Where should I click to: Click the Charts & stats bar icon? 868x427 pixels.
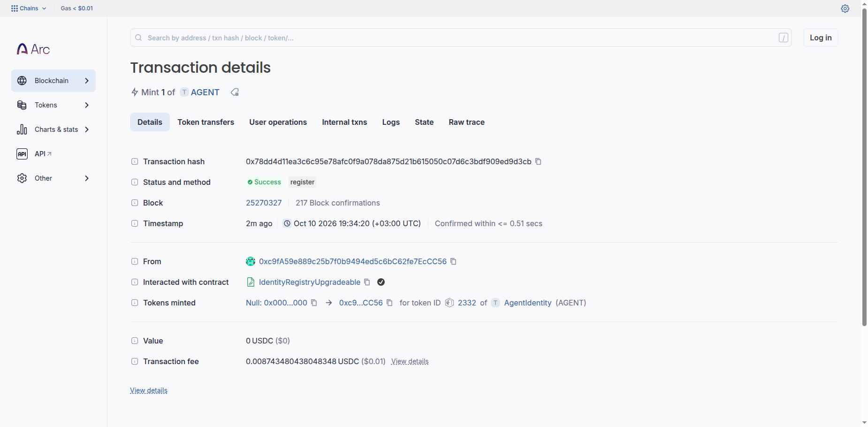(22, 130)
